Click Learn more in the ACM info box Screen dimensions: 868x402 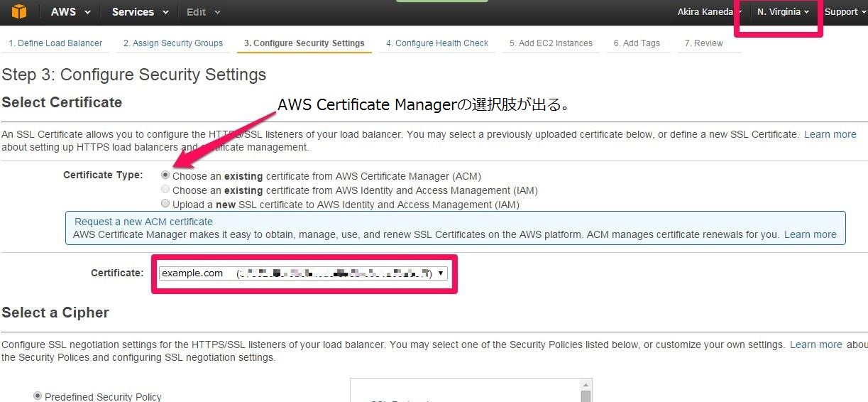(x=810, y=234)
